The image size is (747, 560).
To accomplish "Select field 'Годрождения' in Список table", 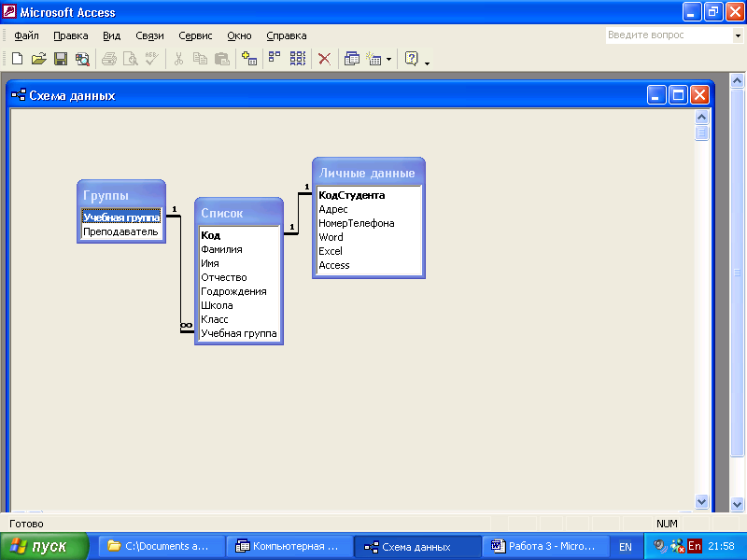I will [233, 291].
